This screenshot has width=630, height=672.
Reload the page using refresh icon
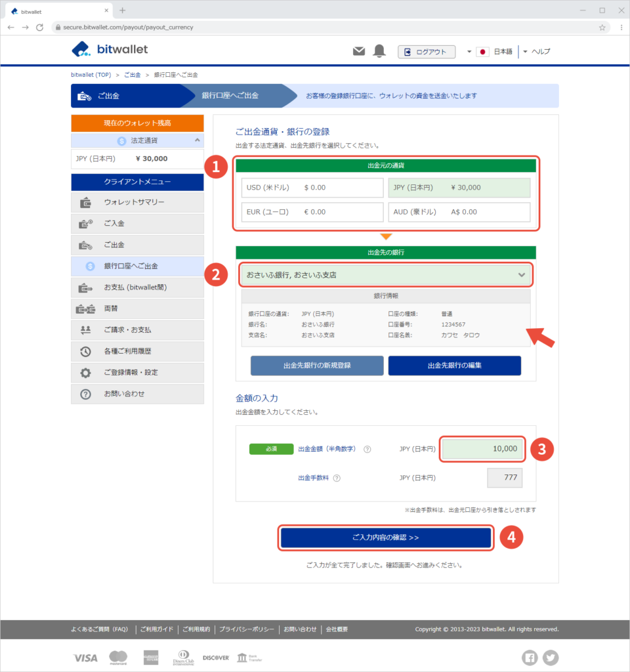pos(40,28)
